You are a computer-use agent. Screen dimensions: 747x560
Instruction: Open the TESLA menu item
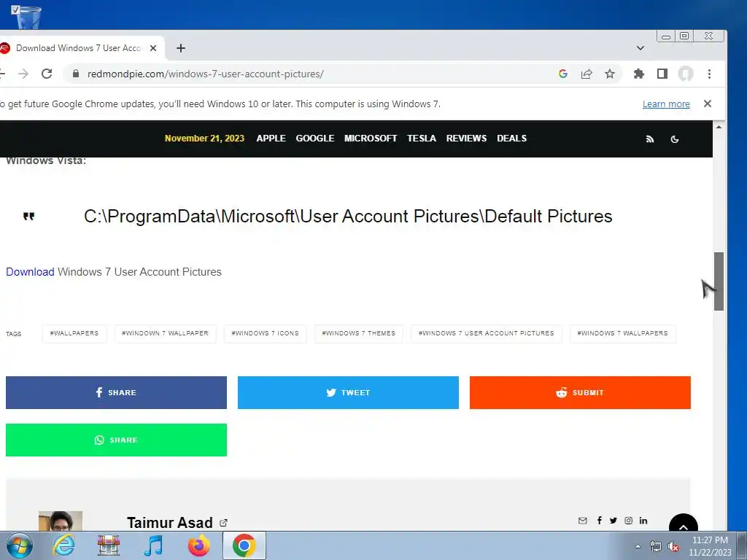click(422, 138)
